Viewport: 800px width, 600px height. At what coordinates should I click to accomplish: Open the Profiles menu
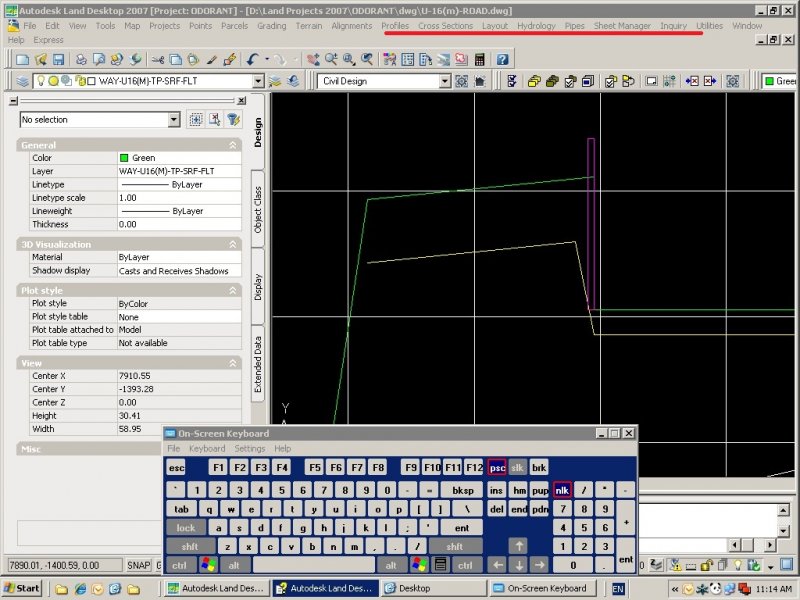(395, 26)
